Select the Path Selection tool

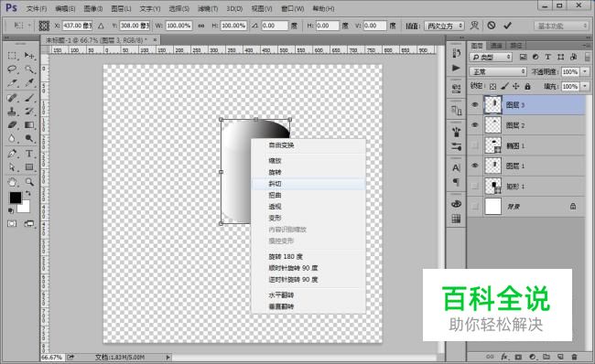12,167
